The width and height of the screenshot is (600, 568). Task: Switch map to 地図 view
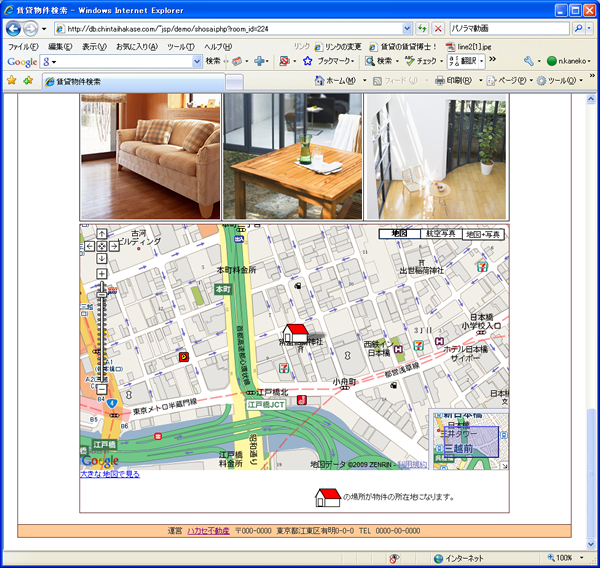pos(399,234)
